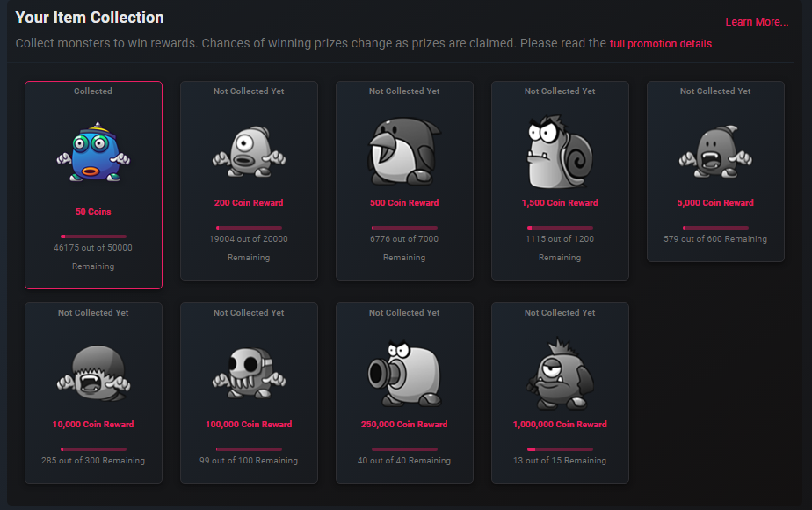812x510 pixels.
Task: Click the walrus penguin monster icon
Action: point(404,151)
